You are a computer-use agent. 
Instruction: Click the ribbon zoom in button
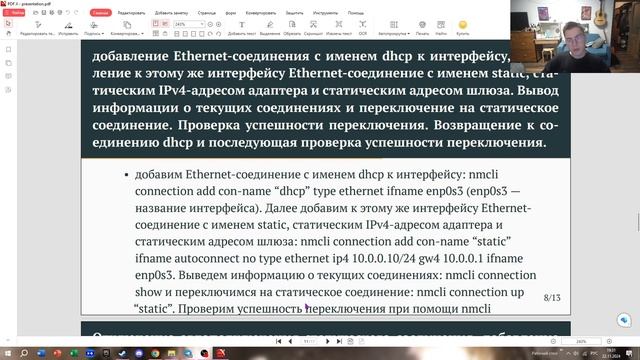pos(219,24)
